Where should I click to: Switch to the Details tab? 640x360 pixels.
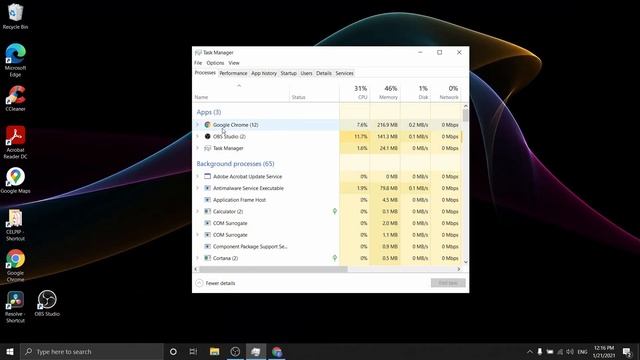coord(324,73)
